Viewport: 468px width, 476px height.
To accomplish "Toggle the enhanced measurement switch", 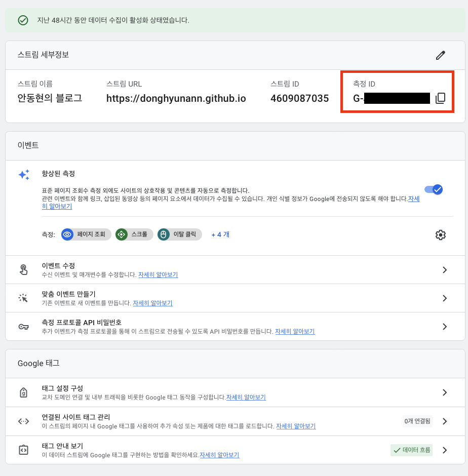I will tap(434, 189).
